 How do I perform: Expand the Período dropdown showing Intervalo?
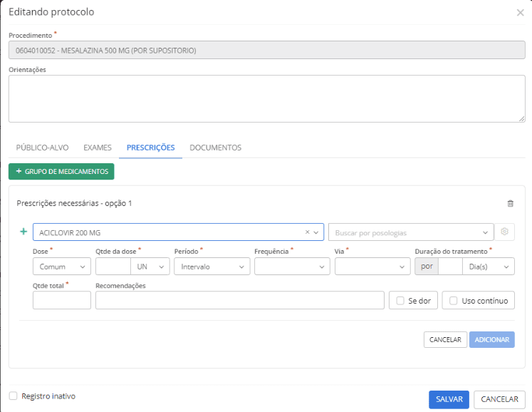click(x=212, y=267)
